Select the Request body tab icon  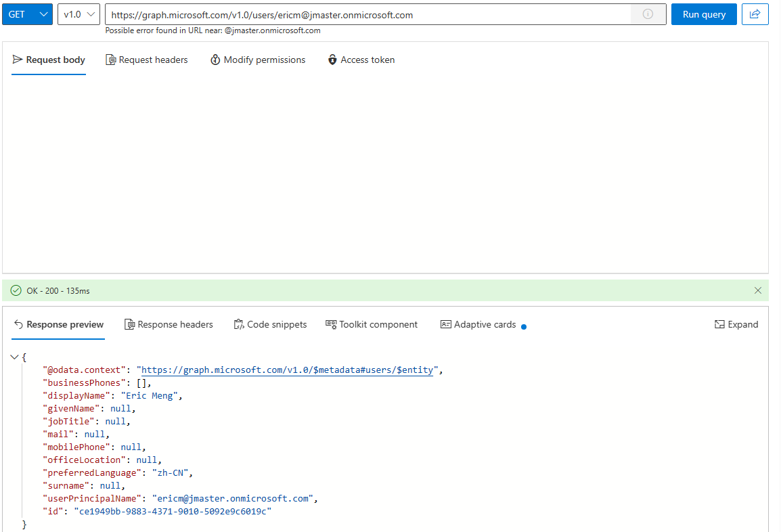pyautogui.click(x=17, y=60)
